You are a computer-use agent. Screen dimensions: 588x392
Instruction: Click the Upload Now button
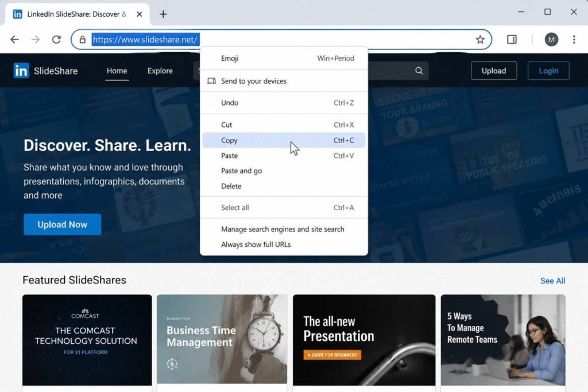coord(62,224)
